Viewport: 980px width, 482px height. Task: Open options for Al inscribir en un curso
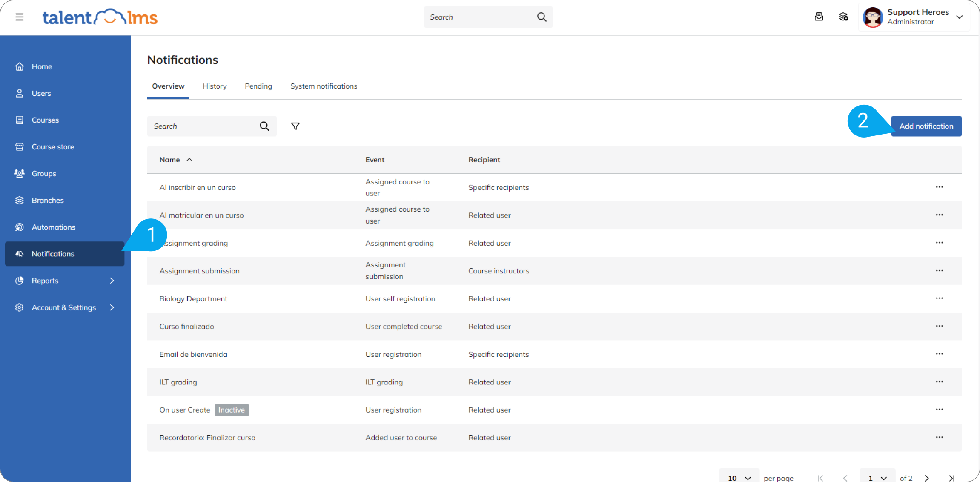click(940, 187)
